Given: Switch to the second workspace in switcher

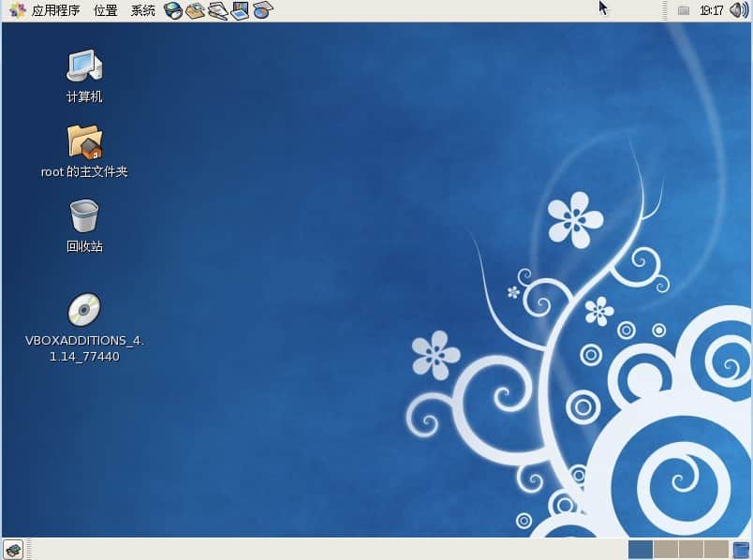Looking at the screenshot, I should click(x=666, y=550).
